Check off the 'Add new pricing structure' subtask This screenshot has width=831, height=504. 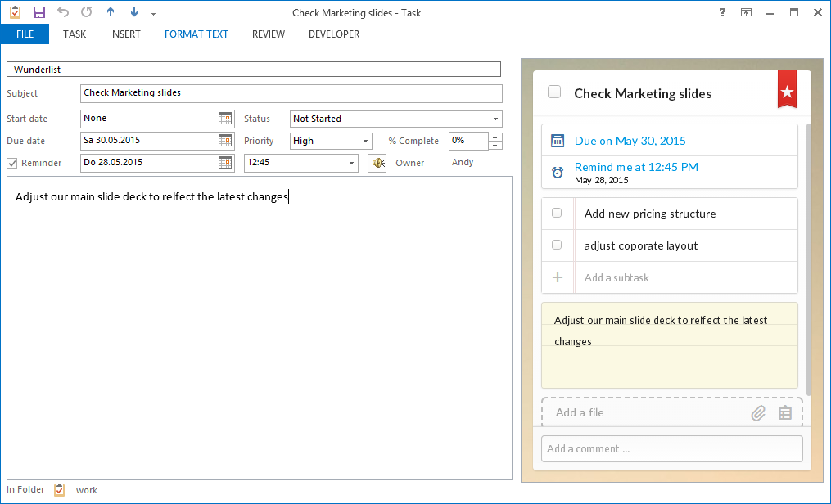point(557,213)
